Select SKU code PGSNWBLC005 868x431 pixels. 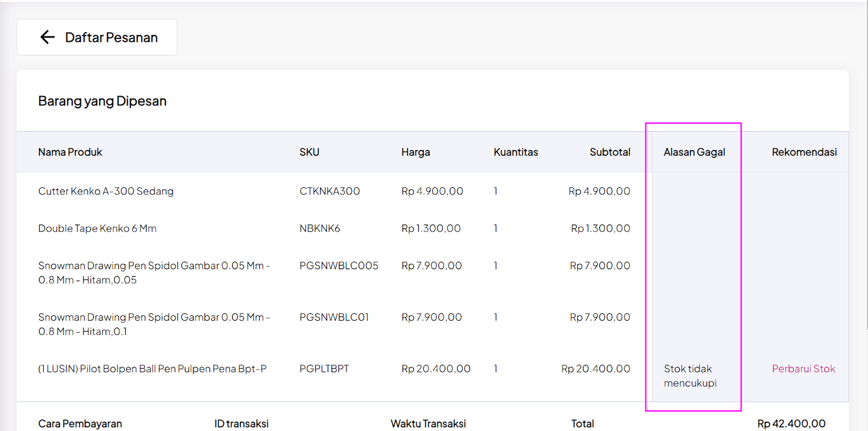click(339, 265)
